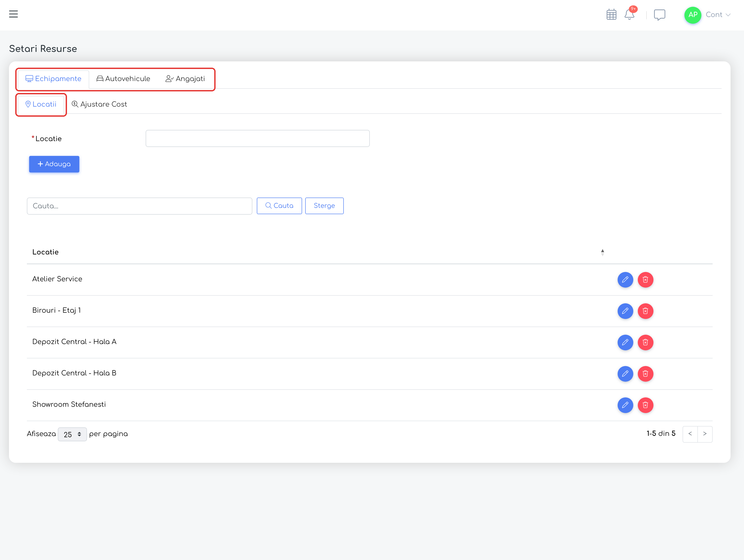Click Depozit Central - Hala B text
The height and width of the screenshot is (560, 744).
click(74, 373)
